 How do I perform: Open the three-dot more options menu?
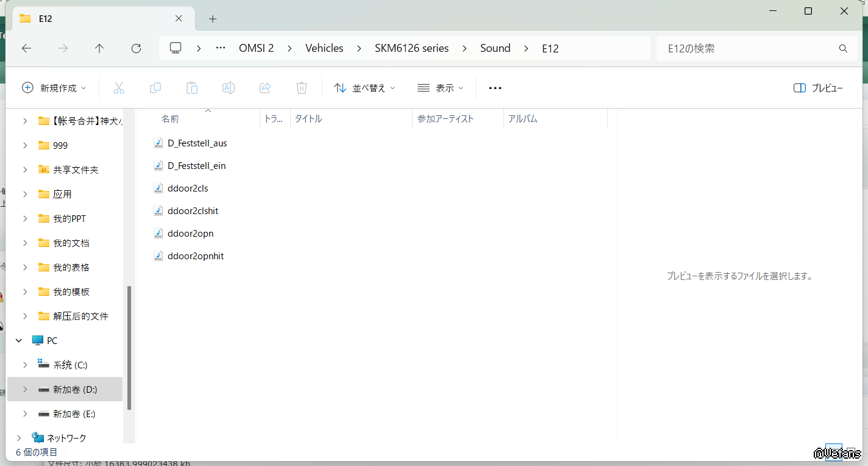pos(495,88)
